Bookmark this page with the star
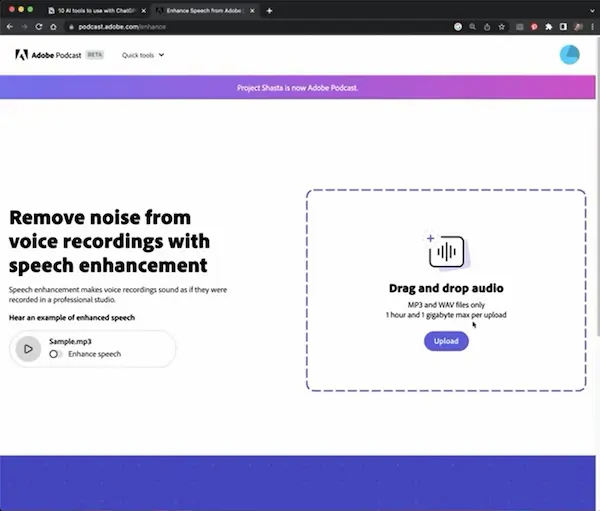 (x=502, y=27)
